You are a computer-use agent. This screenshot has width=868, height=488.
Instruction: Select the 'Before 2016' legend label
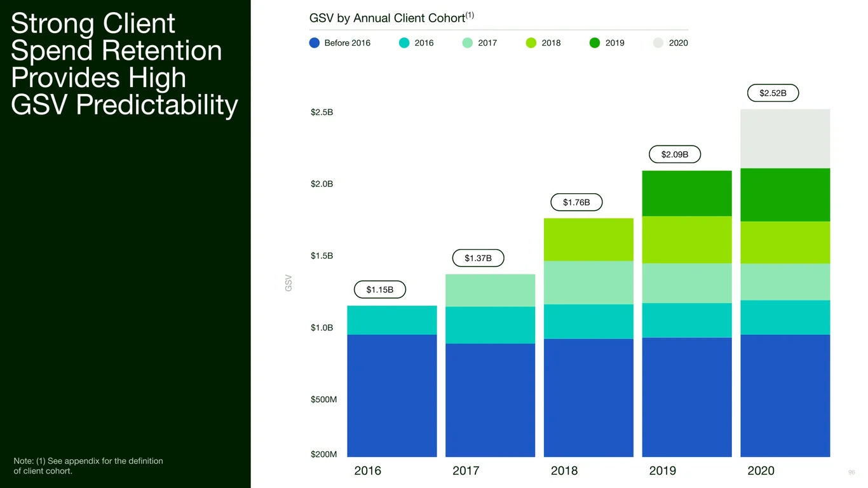pyautogui.click(x=347, y=43)
